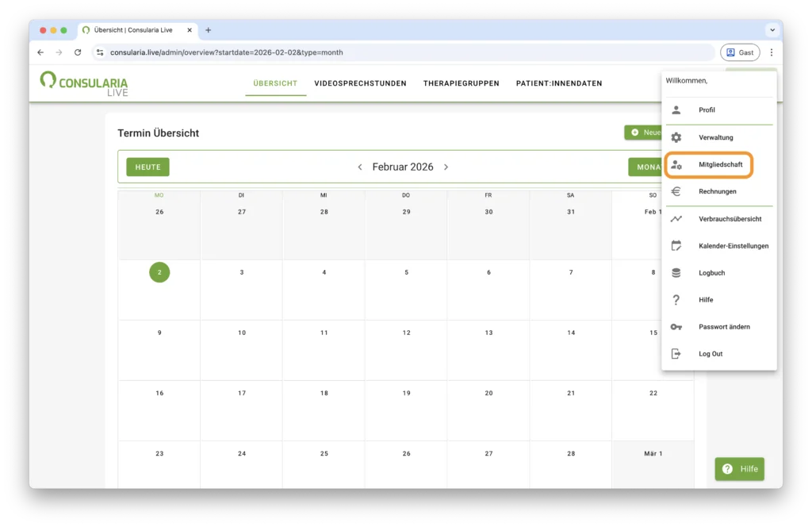The image size is (812, 527).
Task: Select Mitgliedschaft in the user menu
Action: click(x=720, y=164)
